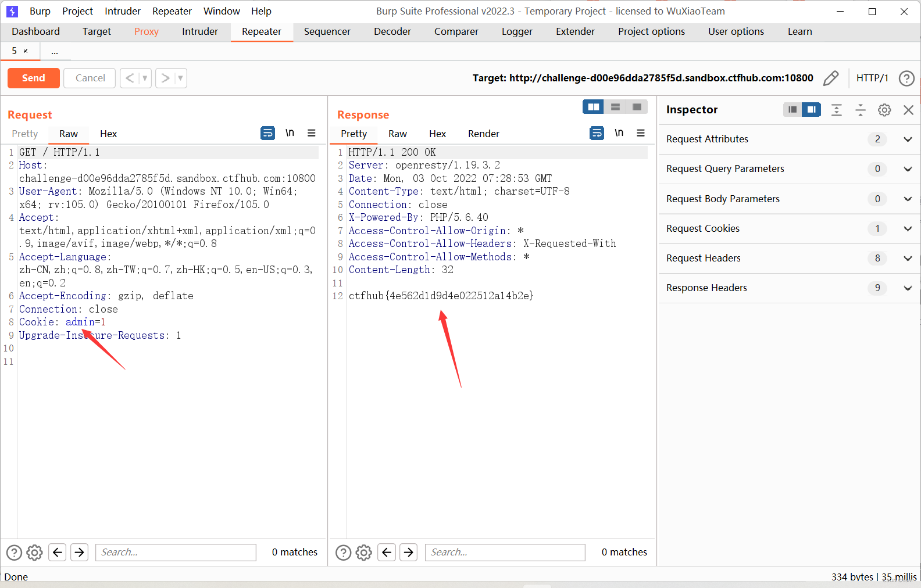Open Request search help icon
This screenshot has width=921, height=588.
tap(14, 553)
